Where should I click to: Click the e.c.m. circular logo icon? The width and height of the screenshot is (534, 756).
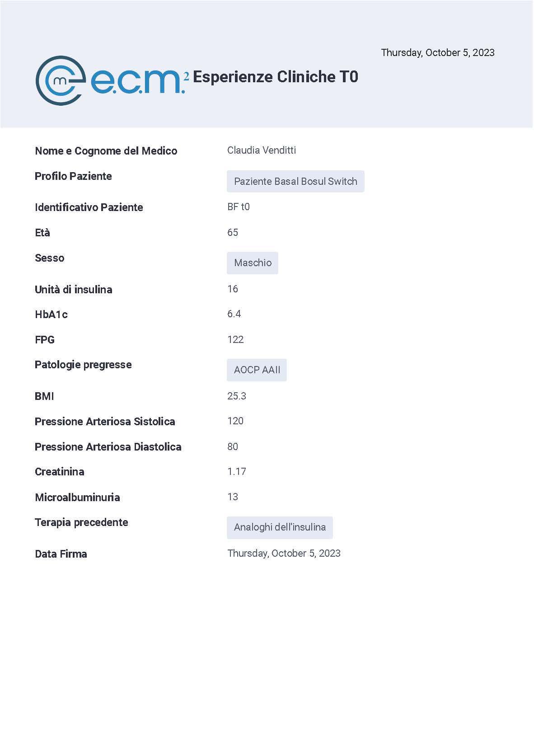(60, 80)
